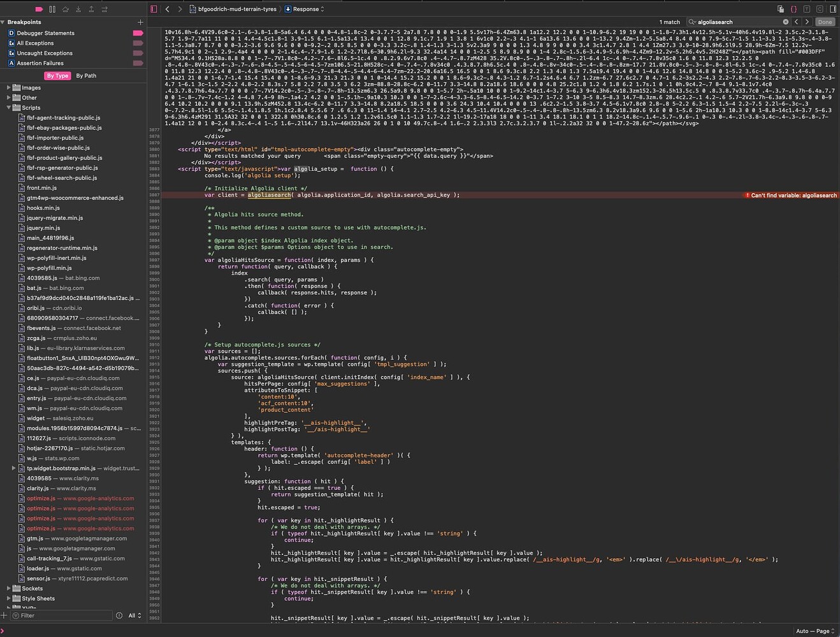Viewport: 840px width, 637px height.
Task: Toggle pretty print curly braces icon
Action: point(793,9)
